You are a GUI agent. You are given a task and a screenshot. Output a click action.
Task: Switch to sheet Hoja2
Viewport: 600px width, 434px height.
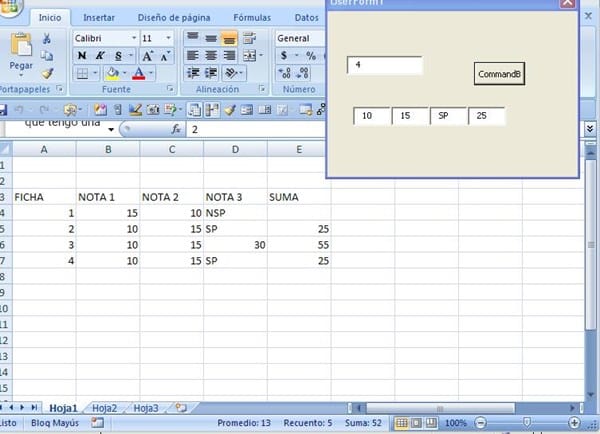click(x=104, y=408)
